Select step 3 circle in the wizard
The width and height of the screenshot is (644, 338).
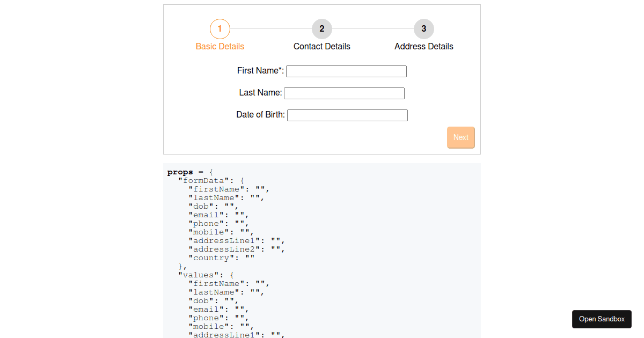(x=424, y=29)
